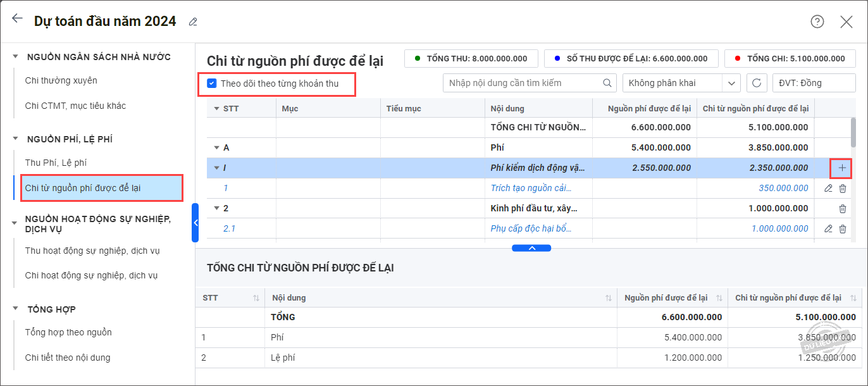The image size is (868, 386).
Task: Click the refresh icon next to dropdown
Action: (757, 83)
